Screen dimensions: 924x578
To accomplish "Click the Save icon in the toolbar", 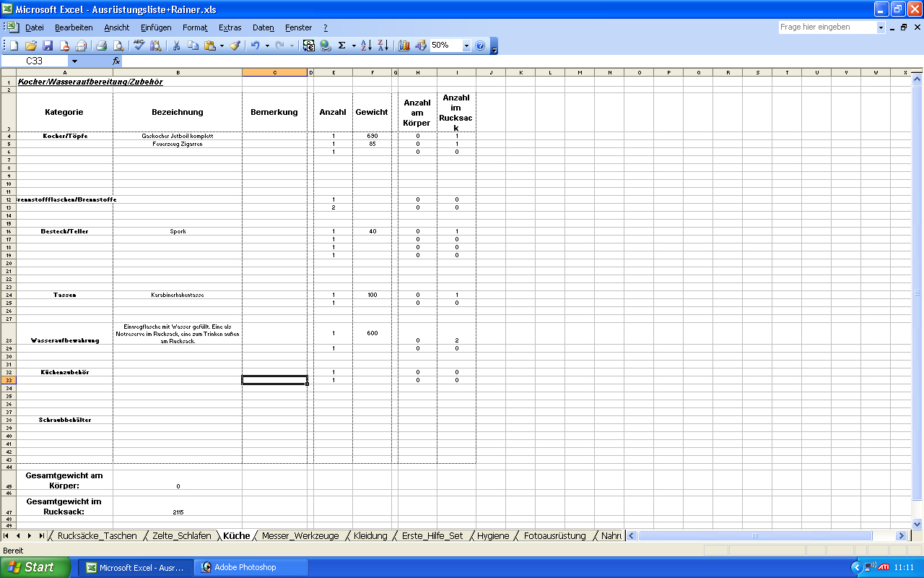I will [x=48, y=46].
